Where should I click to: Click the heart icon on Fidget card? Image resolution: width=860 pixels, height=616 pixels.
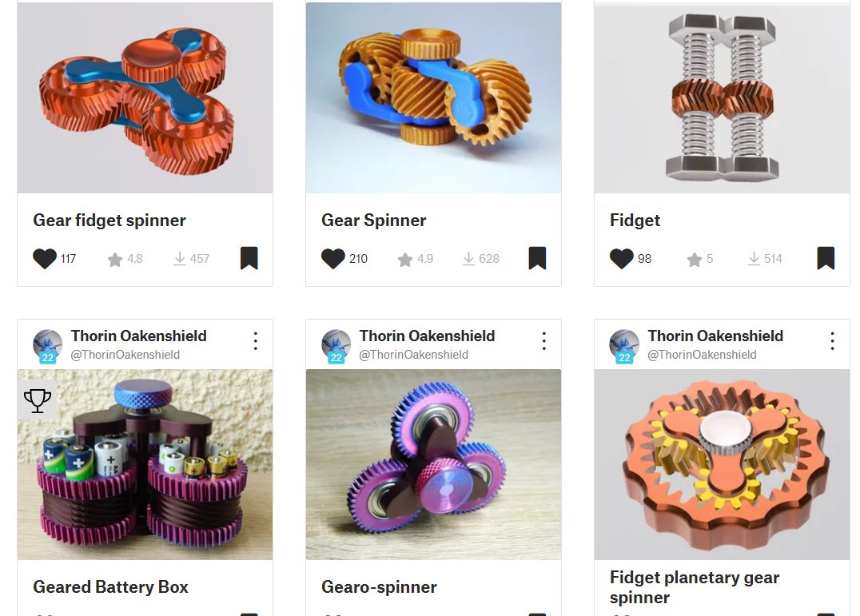621,259
